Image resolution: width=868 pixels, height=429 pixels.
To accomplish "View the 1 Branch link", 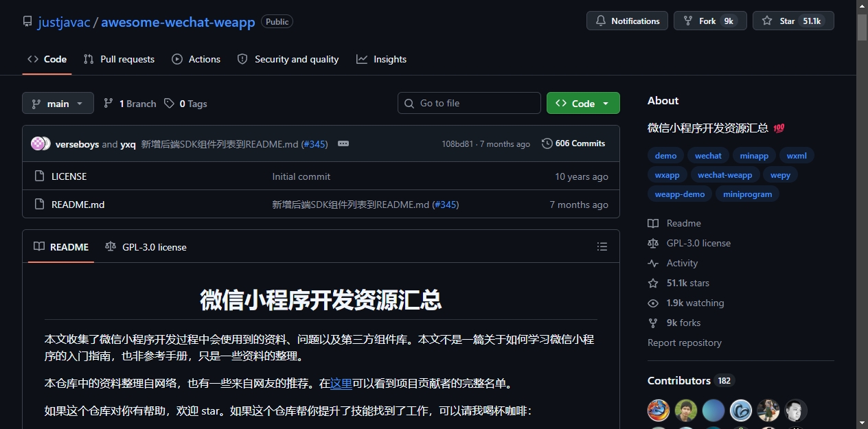I will [x=130, y=103].
